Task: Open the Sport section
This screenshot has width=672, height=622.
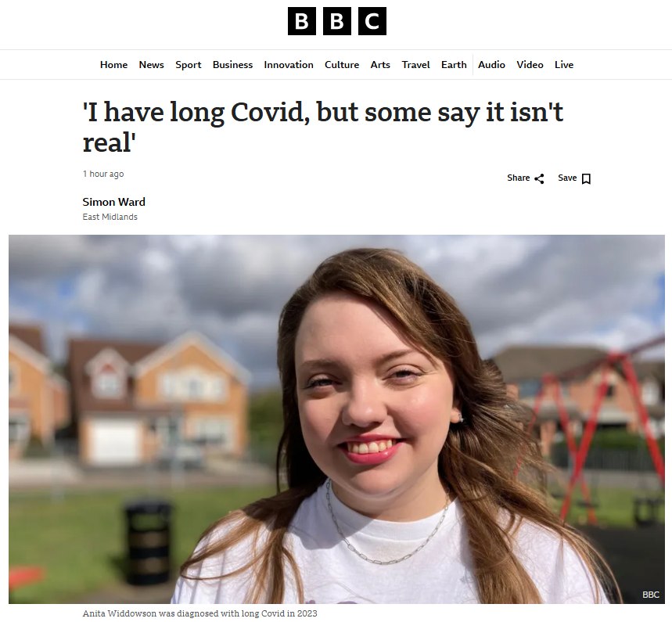Action: 188,65
